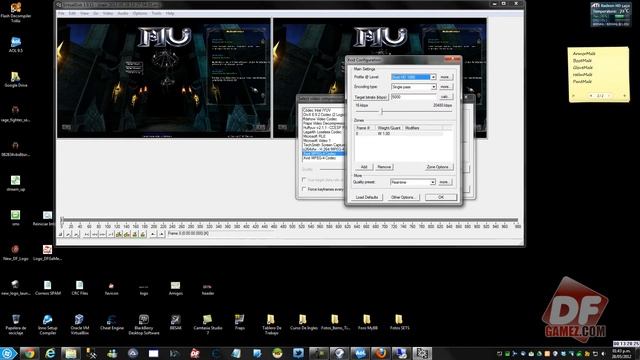The image size is (640, 360).
Task: Open Cheat Engine desktop icon
Action: (x=111, y=322)
